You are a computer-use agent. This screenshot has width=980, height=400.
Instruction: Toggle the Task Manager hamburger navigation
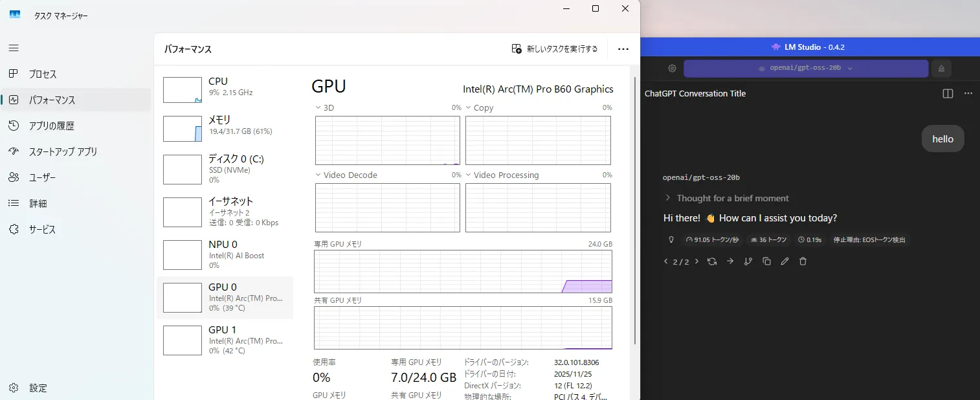[x=14, y=48]
